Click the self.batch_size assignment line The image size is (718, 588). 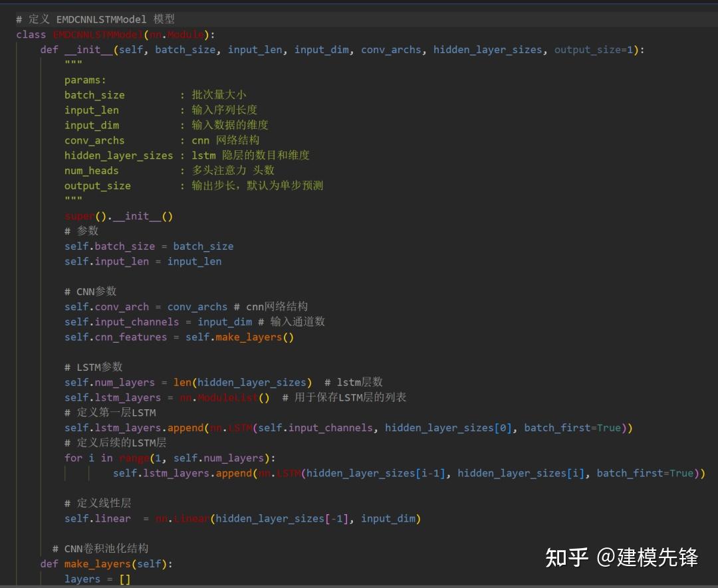pyautogui.click(x=149, y=246)
